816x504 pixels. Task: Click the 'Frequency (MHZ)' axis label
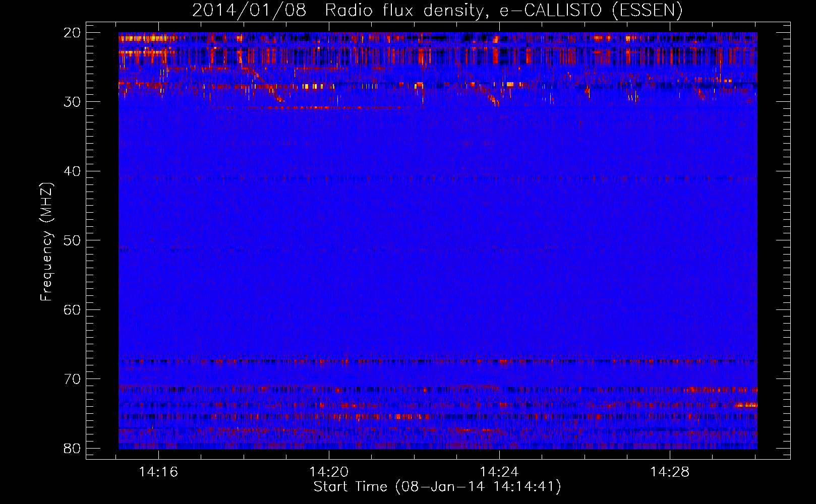click(x=46, y=241)
